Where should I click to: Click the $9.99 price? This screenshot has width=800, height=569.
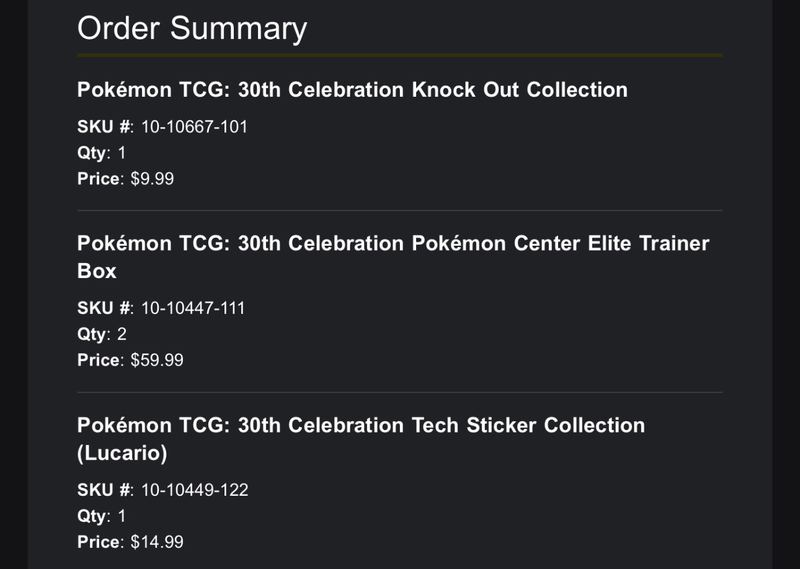click(152, 179)
